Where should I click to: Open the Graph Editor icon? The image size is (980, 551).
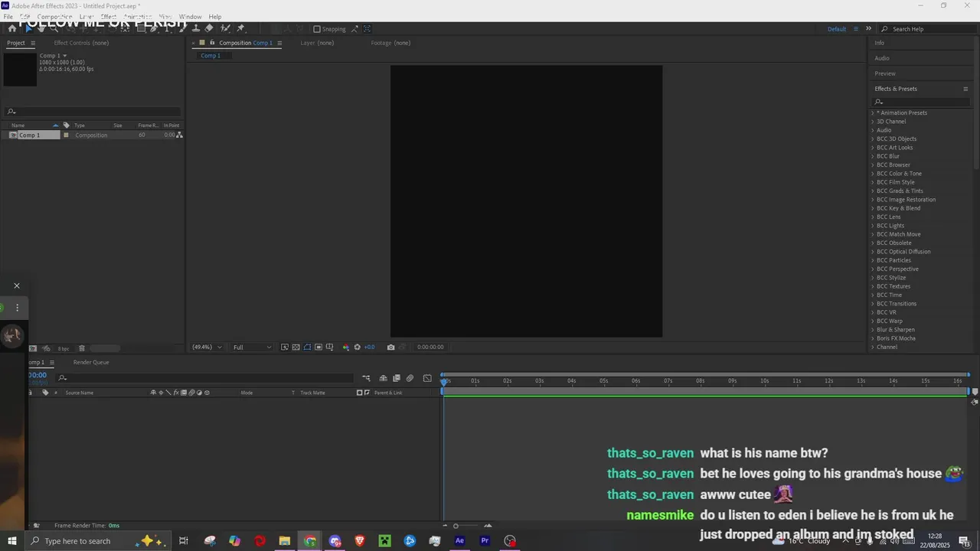[x=427, y=378]
